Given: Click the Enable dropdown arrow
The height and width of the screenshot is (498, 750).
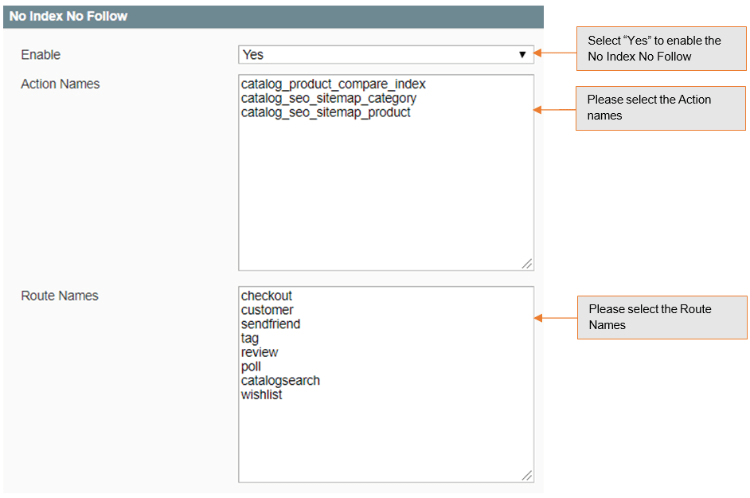Looking at the screenshot, I should coord(522,55).
